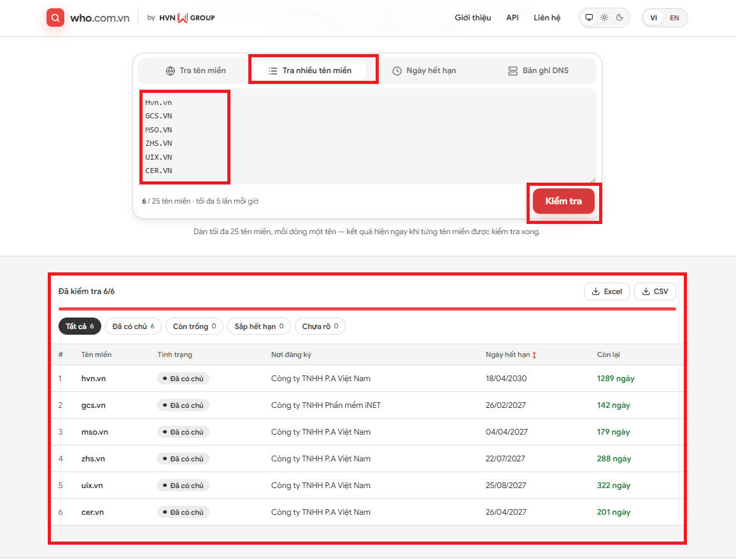Open the Ngày hết hạn tab
Image resolution: width=736 pixels, height=560 pixels.
pyautogui.click(x=424, y=71)
